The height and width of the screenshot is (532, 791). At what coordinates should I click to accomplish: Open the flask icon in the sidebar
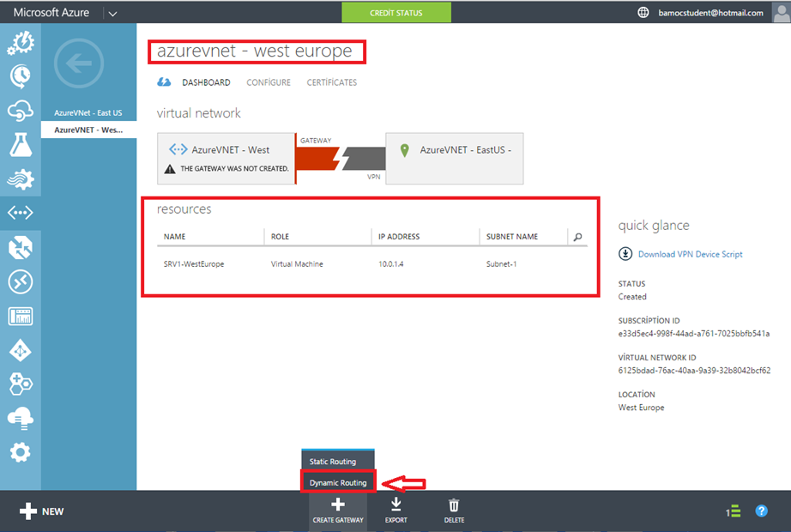[21, 145]
